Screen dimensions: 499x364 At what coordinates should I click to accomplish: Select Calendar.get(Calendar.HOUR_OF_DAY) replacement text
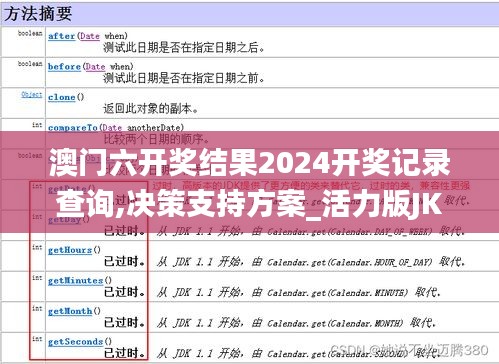(350, 262)
